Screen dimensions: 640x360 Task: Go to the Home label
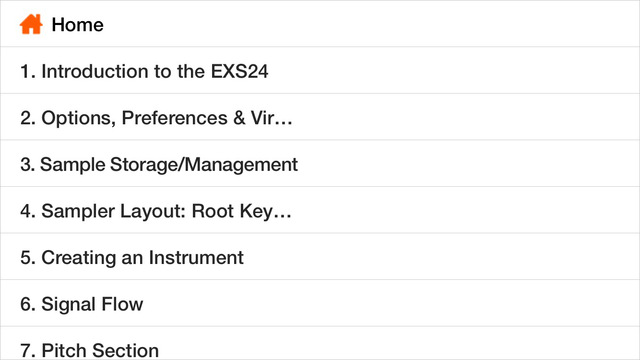coord(78,25)
